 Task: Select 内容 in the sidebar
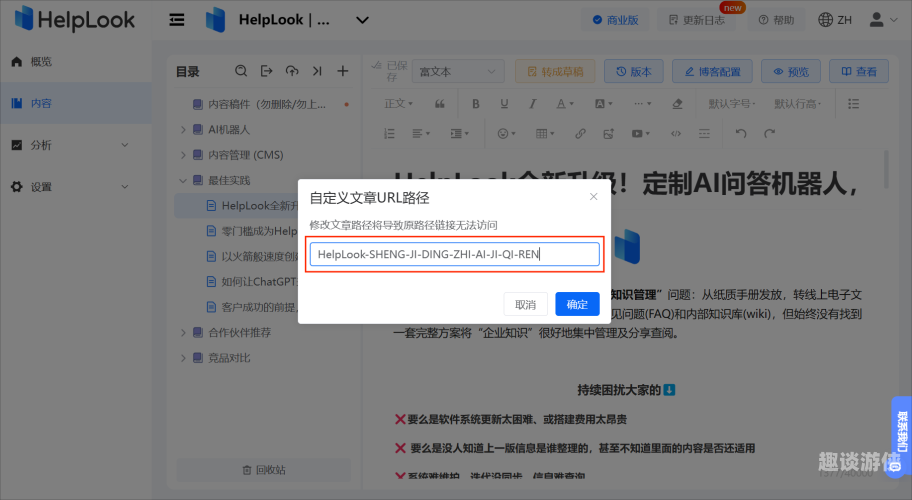pos(76,103)
